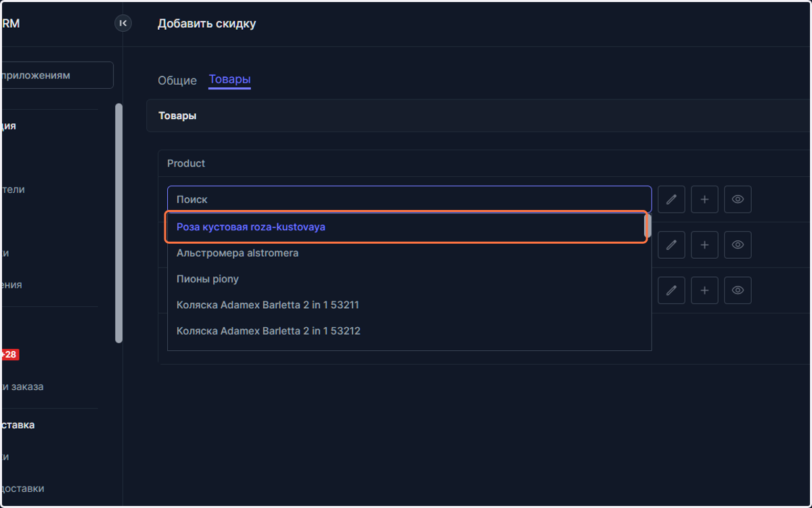
Task: Click the third row eye icon
Action: pos(738,290)
